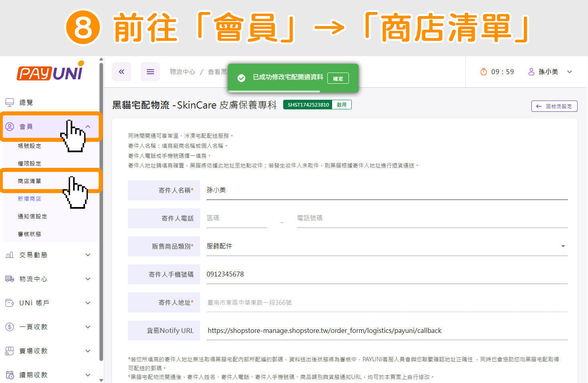The image size is (588, 383).
Task: Click the UNi 帳戶 wallet icon
Action: pos(10,303)
